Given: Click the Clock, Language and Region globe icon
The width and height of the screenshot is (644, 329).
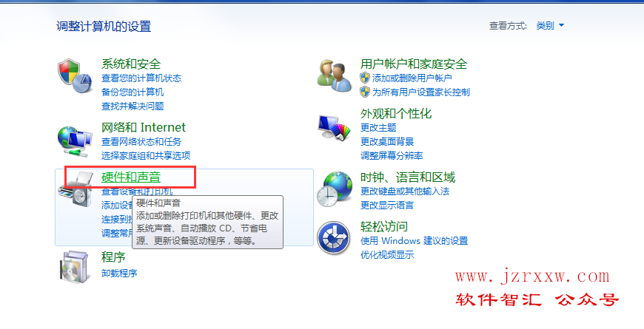Looking at the screenshot, I should pyautogui.click(x=335, y=189).
